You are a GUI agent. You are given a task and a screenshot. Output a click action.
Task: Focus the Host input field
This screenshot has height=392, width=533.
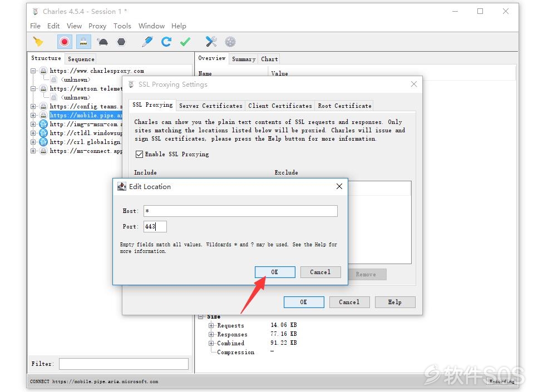click(240, 211)
